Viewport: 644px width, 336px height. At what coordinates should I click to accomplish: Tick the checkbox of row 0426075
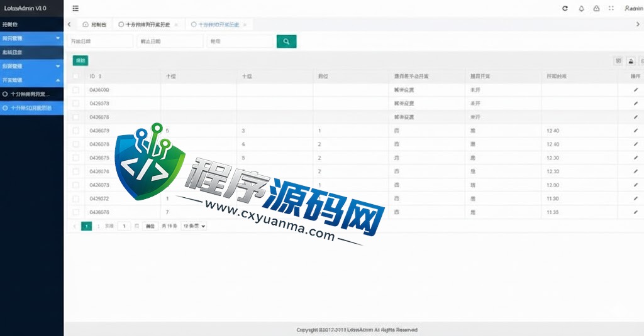click(75, 212)
